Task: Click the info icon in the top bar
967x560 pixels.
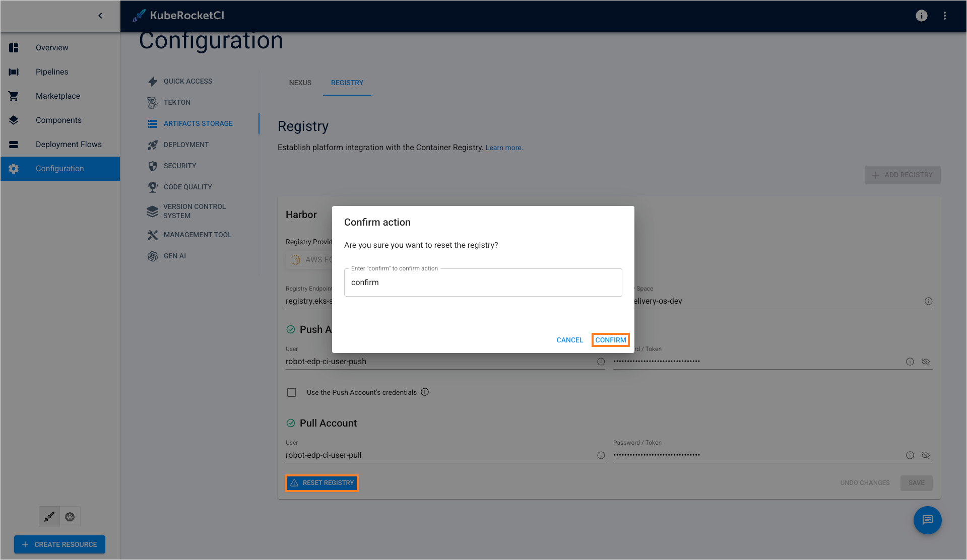Action: click(x=921, y=16)
